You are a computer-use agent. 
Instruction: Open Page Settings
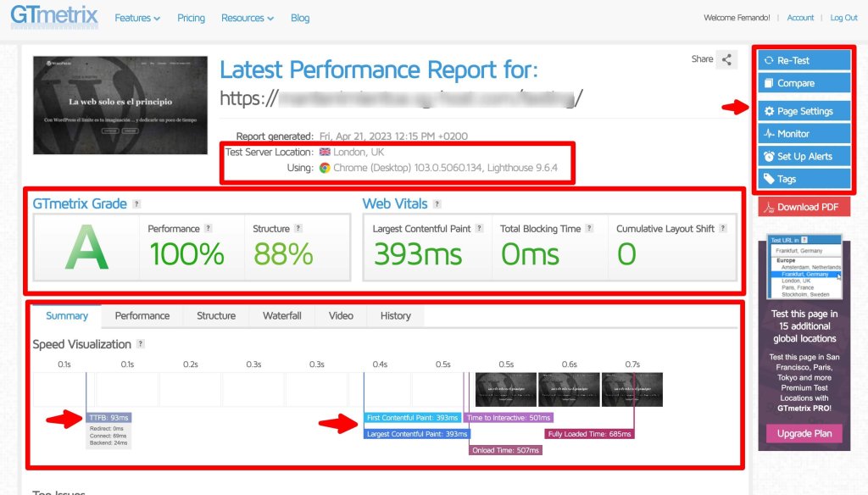coord(804,111)
